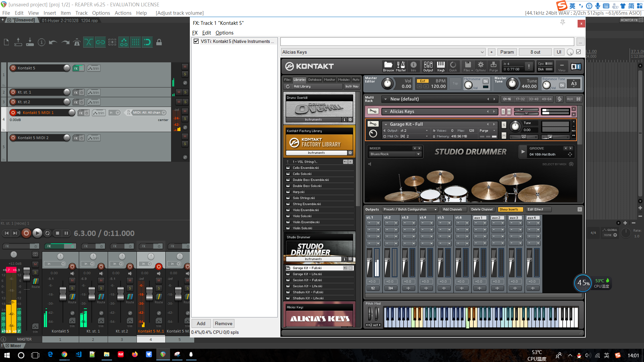Uncheck VSTi Kontakt 5 plugin checkbox
This screenshot has width=644, height=362.
click(196, 41)
